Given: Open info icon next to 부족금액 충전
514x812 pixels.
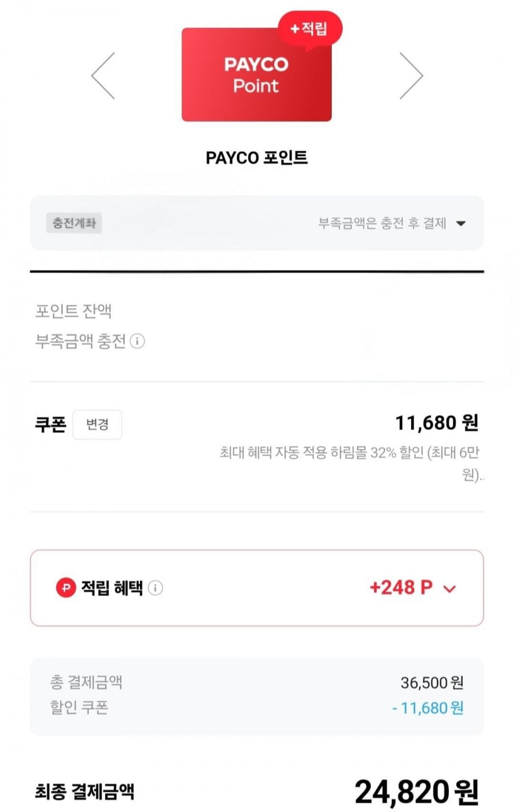Looking at the screenshot, I should pos(137,341).
